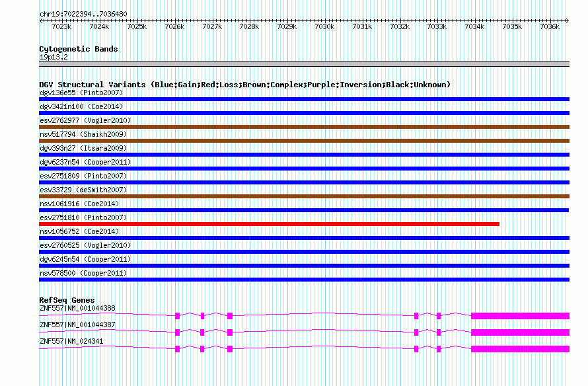Click the dgv3421n100 (Coe2014) label

[81, 106]
